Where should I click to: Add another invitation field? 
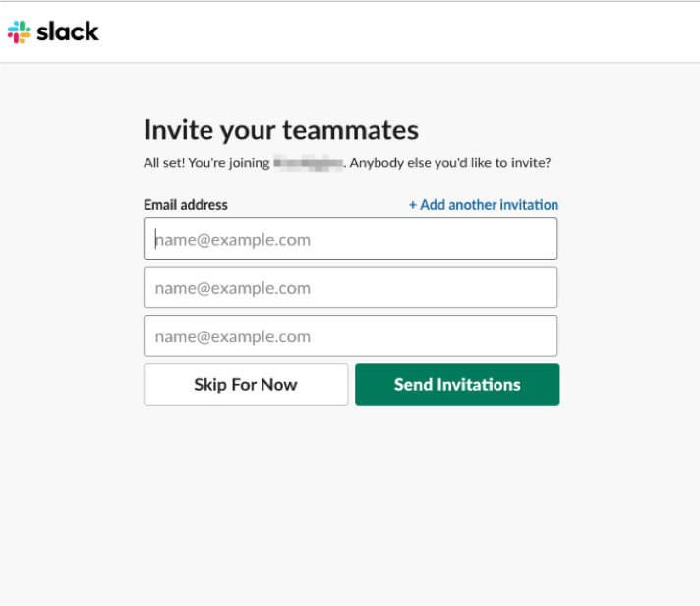click(484, 205)
